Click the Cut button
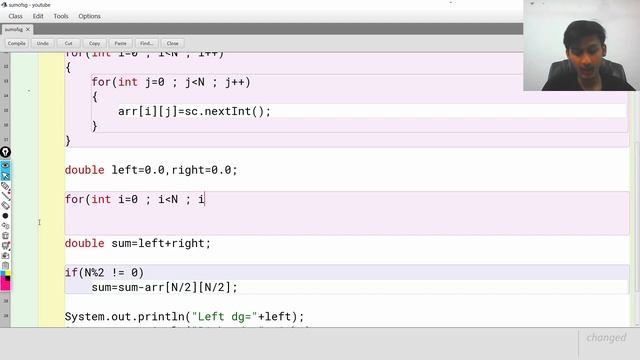The image size is (640, 360). (x=68, y=43)
